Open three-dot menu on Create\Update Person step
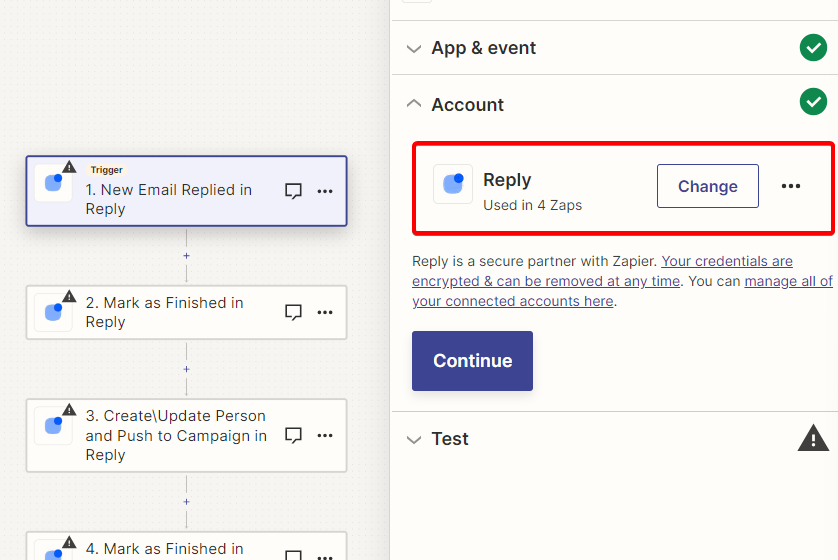Viewport: 838px width, 560px height. (325, 435)
